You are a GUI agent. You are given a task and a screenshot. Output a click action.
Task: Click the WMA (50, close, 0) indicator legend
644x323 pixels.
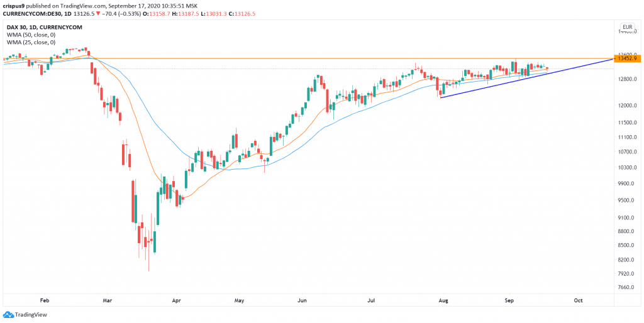(x=30, y=34)
